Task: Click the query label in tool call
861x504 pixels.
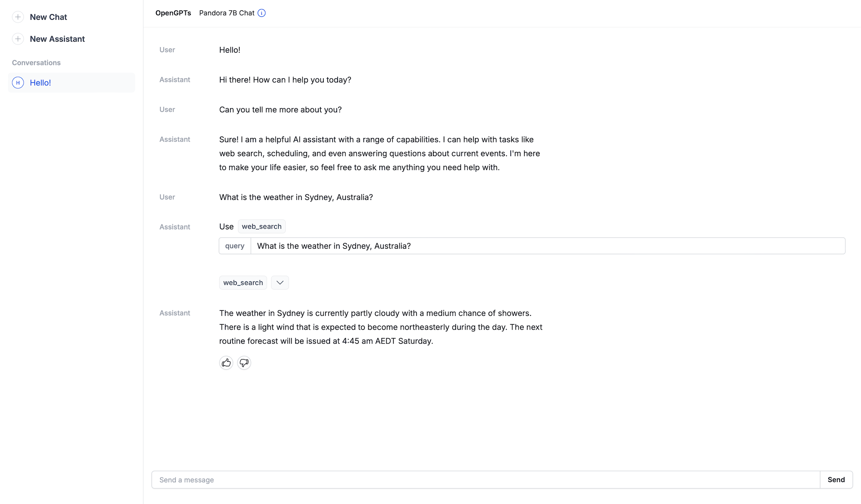Action: 235,246
